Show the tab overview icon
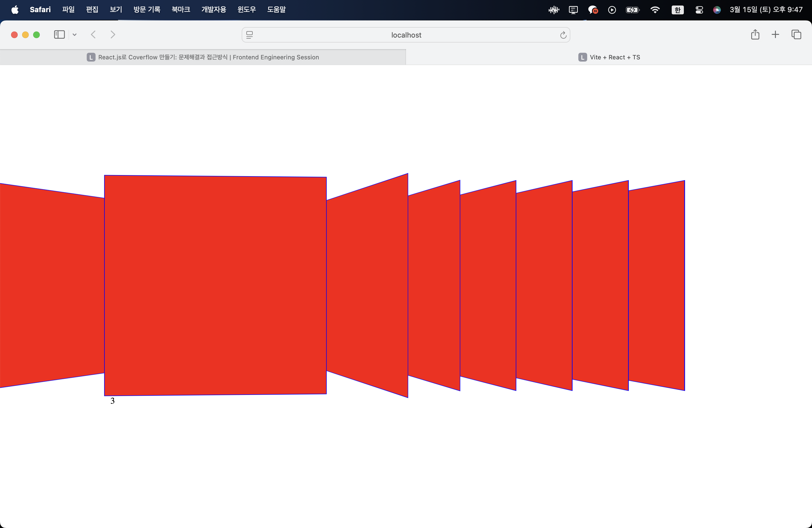 coord(796,35)
